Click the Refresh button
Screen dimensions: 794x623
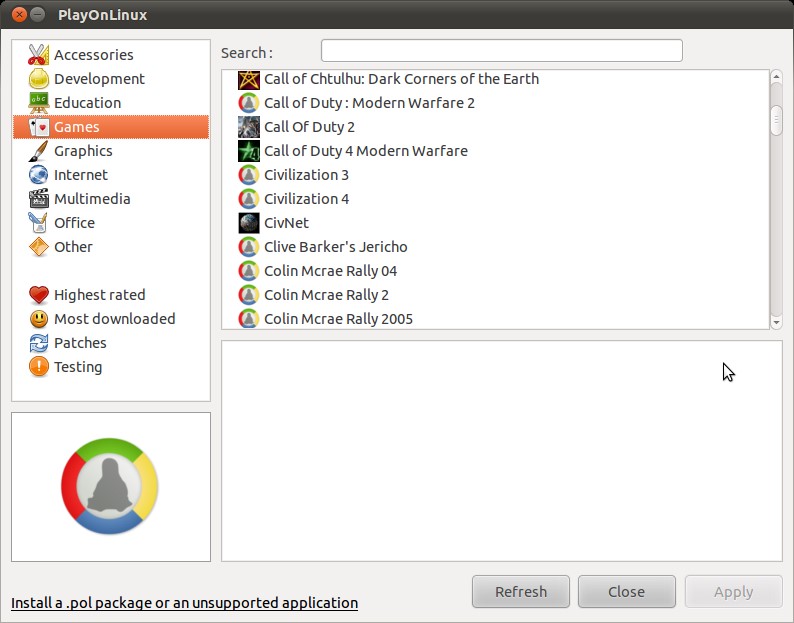coord(521,592)
